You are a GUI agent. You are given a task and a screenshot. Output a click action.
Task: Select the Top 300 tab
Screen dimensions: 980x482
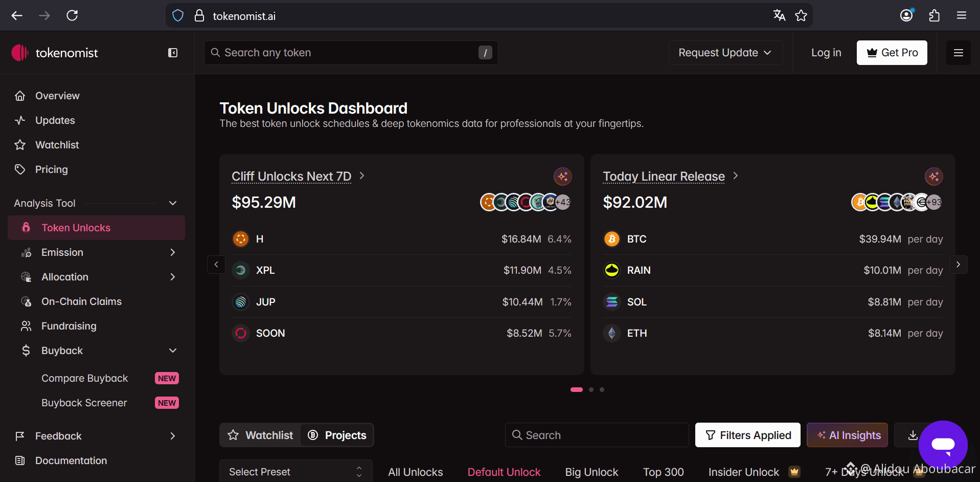[664, 472]
